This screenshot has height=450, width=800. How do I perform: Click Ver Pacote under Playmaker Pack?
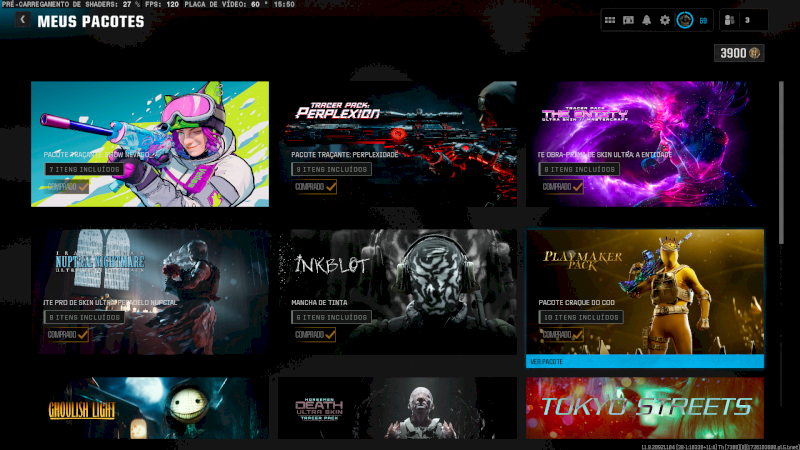tap(645, 362)
